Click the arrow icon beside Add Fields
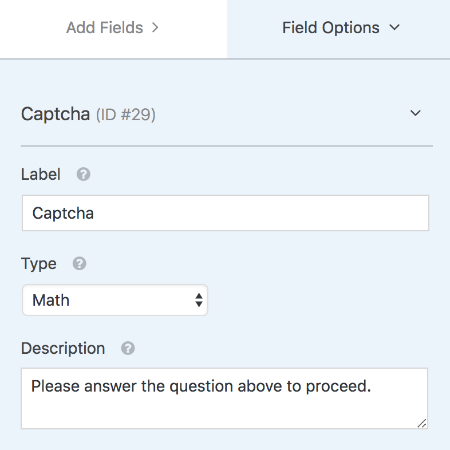This screenshot has height=450, width=450. coord(155,27)
